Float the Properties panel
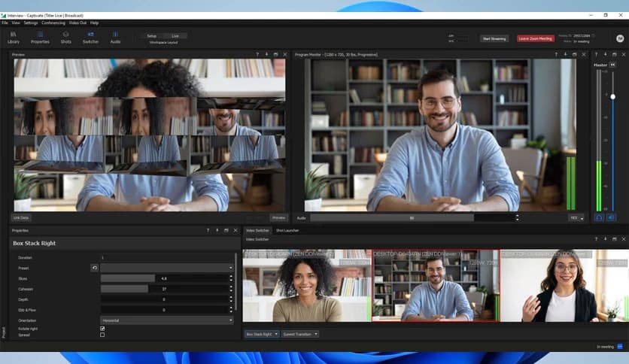 click(226, 230)
